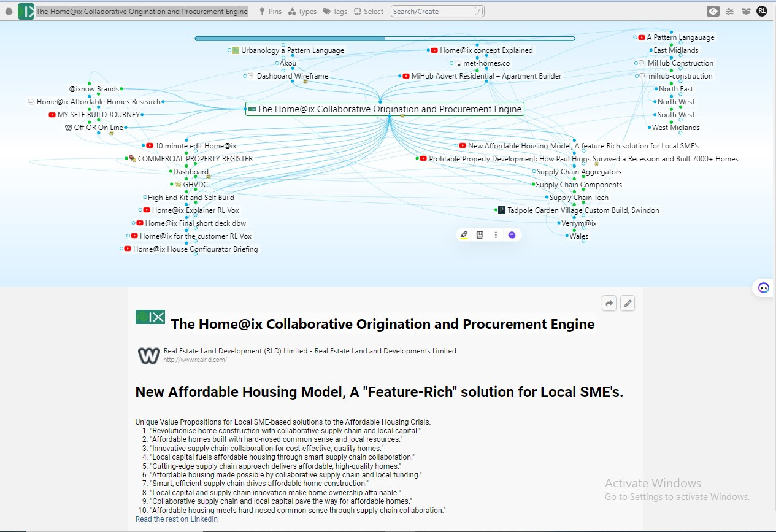Select the active thought box in the plex
This screenshot has width=776, height=532.
(x=385, y=109)
